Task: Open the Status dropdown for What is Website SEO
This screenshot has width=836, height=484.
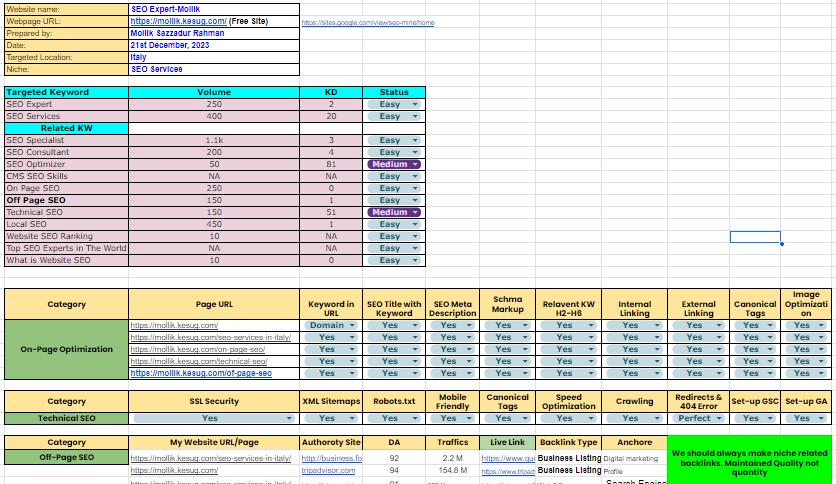Action: click(394, 260)
